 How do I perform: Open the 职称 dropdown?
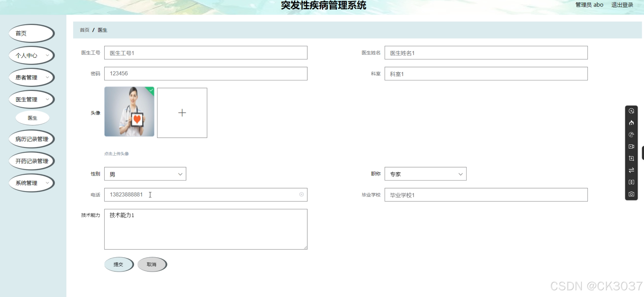(x=425, y=174)
